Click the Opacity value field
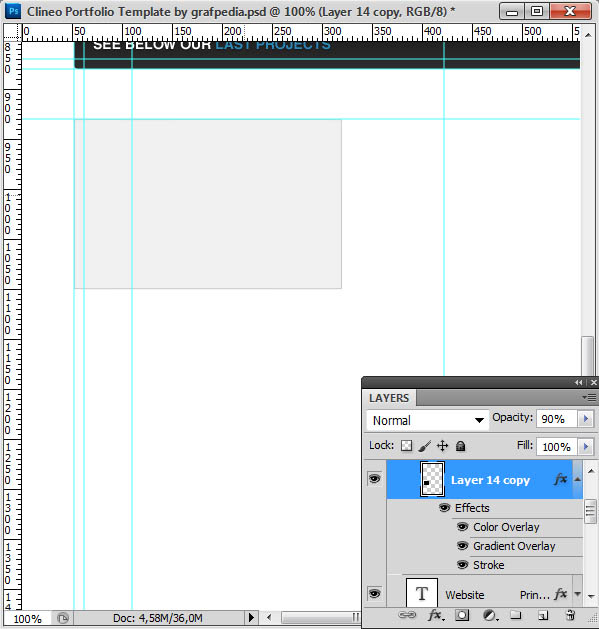Image resolution: width=599 pixels, height=629 pixels. (557, 419)
